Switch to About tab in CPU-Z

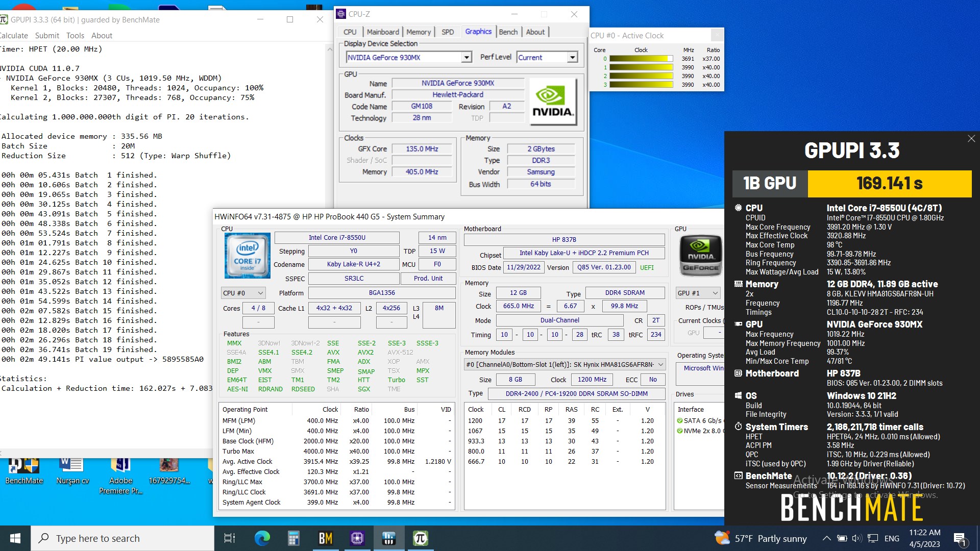tap(535, 32)
